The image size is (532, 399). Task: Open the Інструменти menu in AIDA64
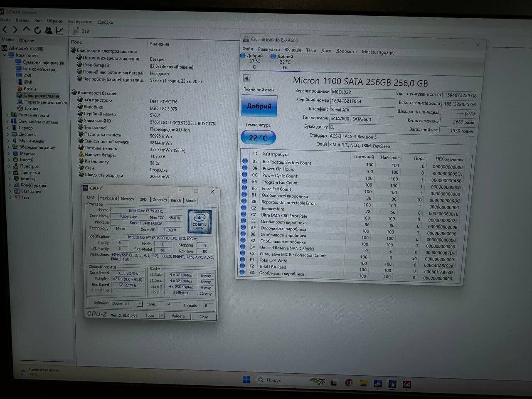coord(80,22)
